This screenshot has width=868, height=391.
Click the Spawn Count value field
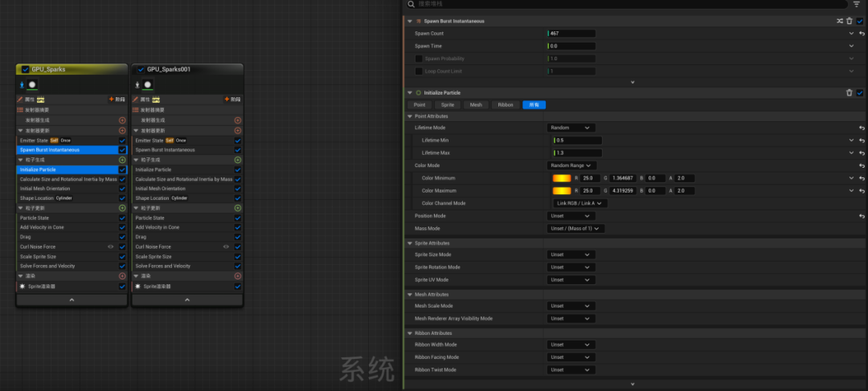pyautogui.click(x=571, y=34)
